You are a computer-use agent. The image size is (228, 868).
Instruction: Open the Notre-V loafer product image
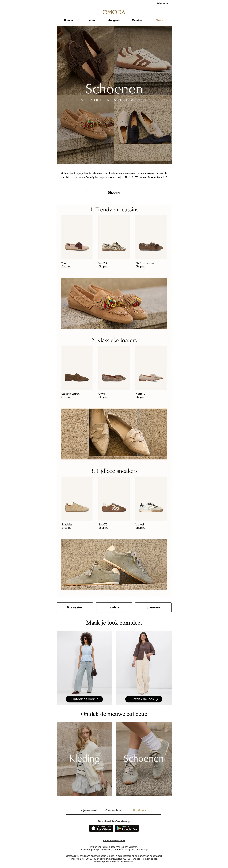151,368
